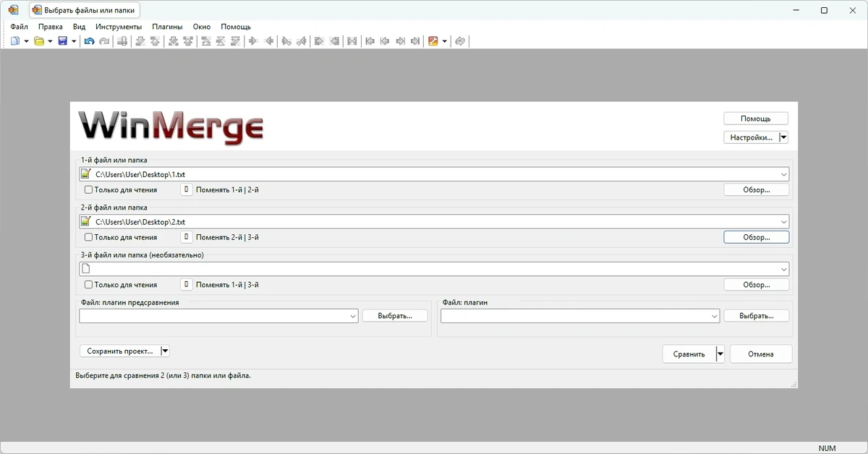Click the Redo toolbar icon
This screenshot has height=454, width=868.
[x=104, y=41]
